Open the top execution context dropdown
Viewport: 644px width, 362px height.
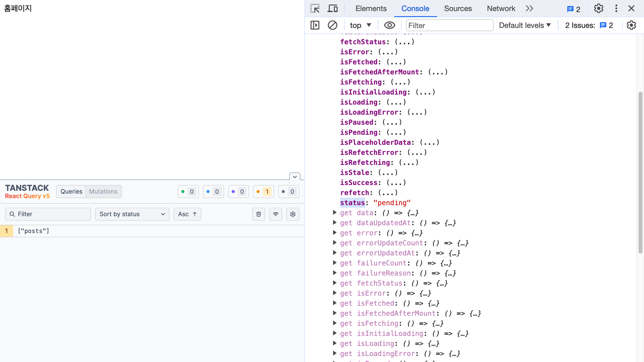tap(360, 25)
